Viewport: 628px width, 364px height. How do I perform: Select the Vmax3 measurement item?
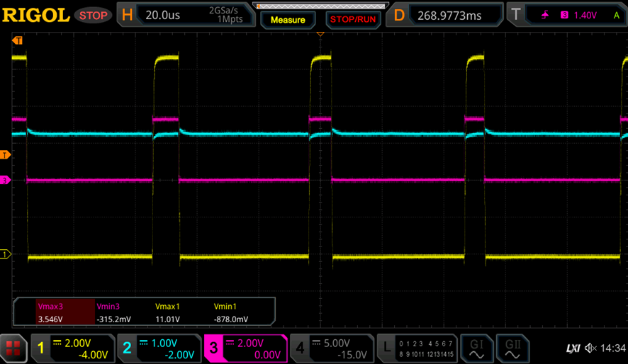tap(65, 312)
